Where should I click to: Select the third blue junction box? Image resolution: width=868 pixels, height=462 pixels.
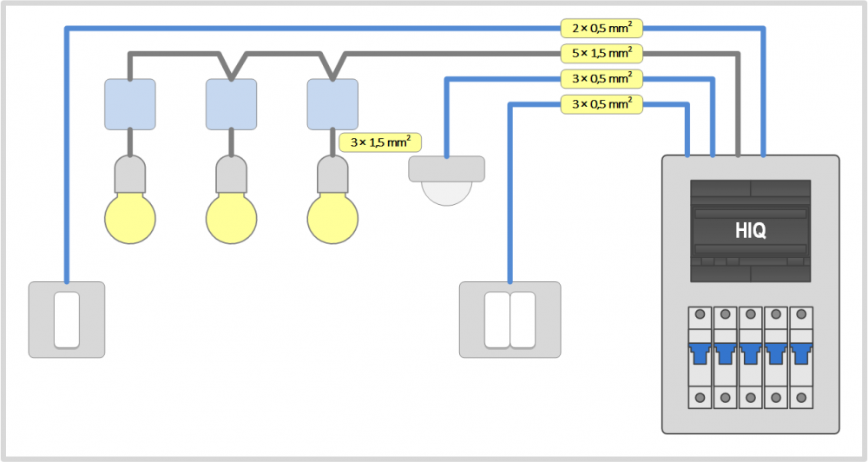coord(332,104)
